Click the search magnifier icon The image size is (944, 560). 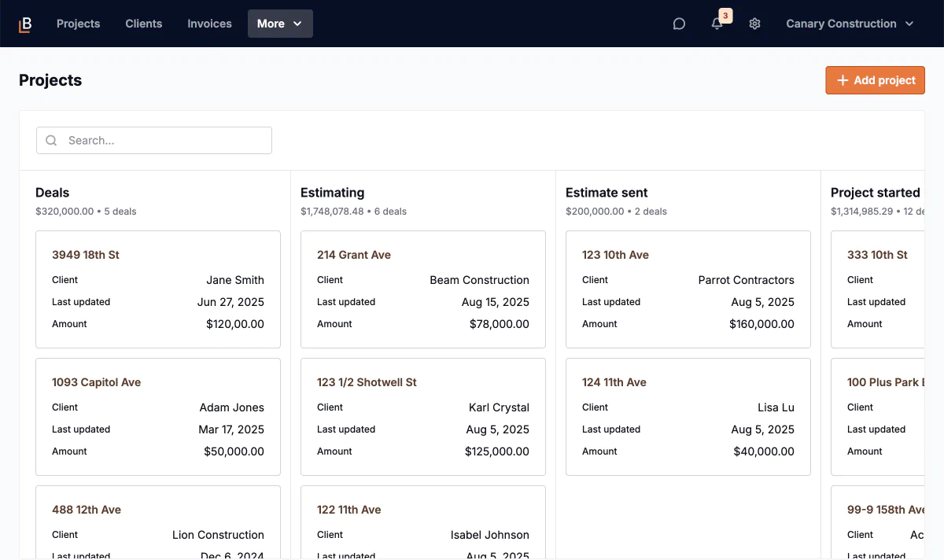click(52, 141)
